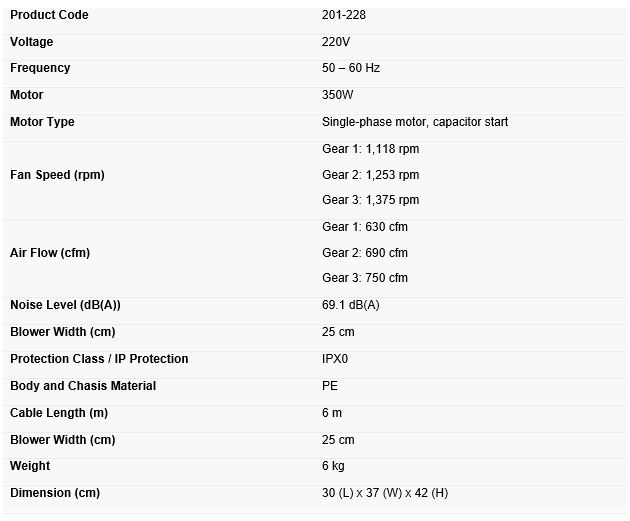Select the 50 – 60 Hz frequency value

pos(351,68)
